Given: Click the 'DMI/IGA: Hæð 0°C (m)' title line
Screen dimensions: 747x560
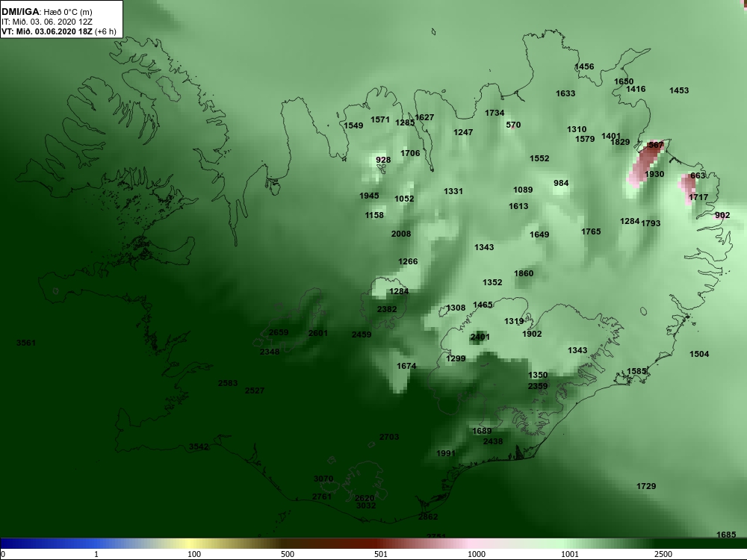Looking at the screenshot, I should pyautogui.click(x=47, y=12).
